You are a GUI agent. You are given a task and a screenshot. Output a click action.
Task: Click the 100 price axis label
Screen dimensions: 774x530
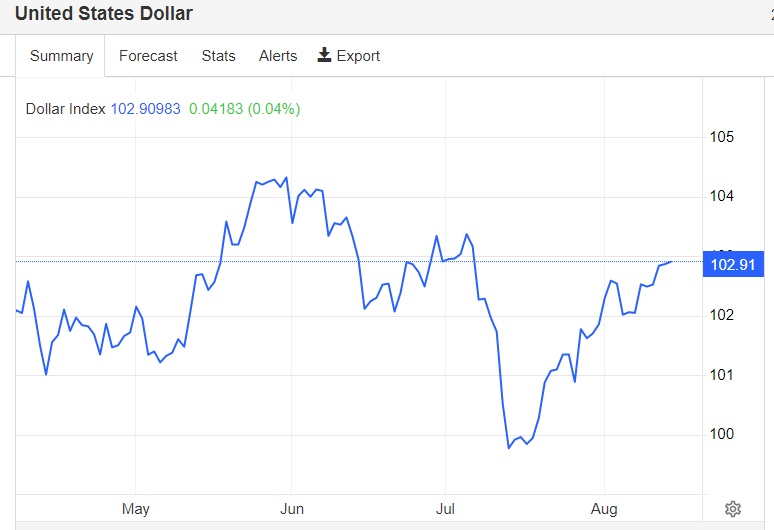click(x=721, y=434)
